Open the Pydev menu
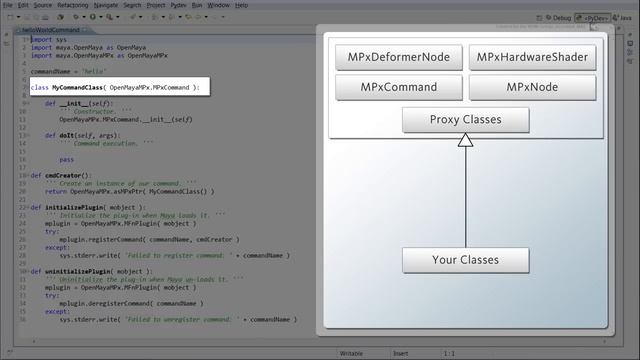Image resolution: width=640 pixels, height=360 pixels. pyautogui.click(x=178, y=5)
